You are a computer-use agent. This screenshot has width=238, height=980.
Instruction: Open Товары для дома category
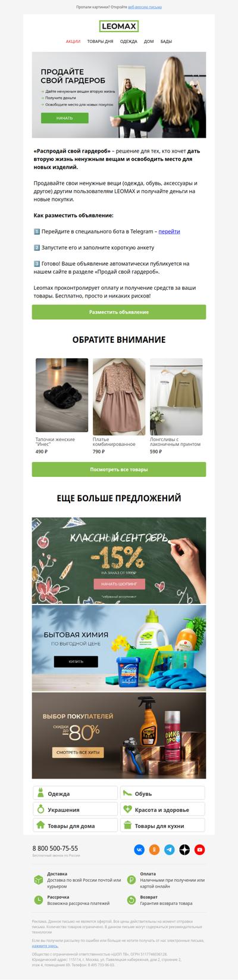75,825
